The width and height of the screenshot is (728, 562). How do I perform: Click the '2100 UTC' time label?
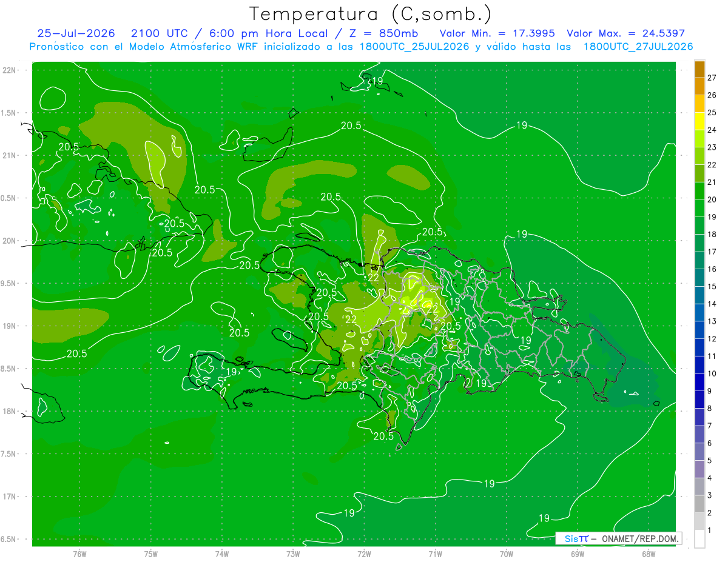(160, 33)
